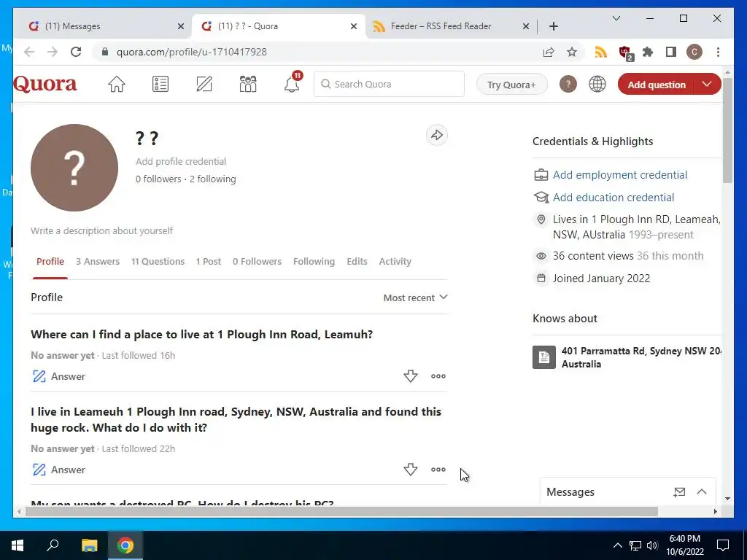Open the Windows notification center icon

[723, 545]
